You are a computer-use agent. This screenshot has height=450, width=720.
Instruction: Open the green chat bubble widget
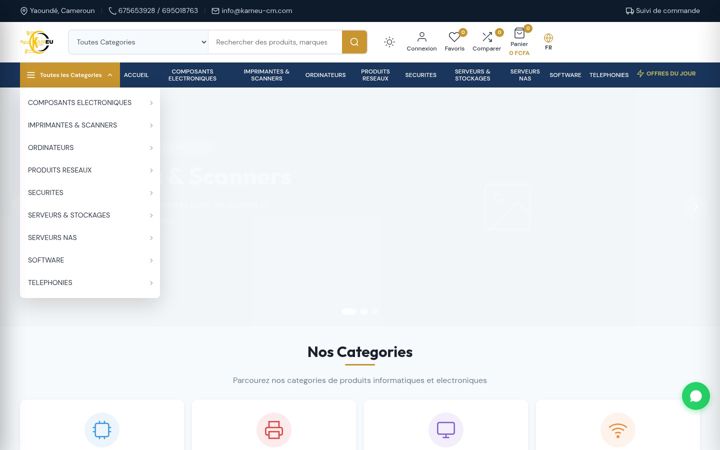(696, 396)
